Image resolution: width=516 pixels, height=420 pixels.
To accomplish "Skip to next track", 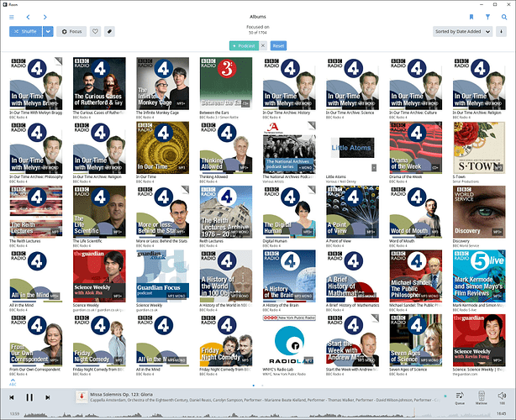I will pyautogui.click(x=47, y=397).
